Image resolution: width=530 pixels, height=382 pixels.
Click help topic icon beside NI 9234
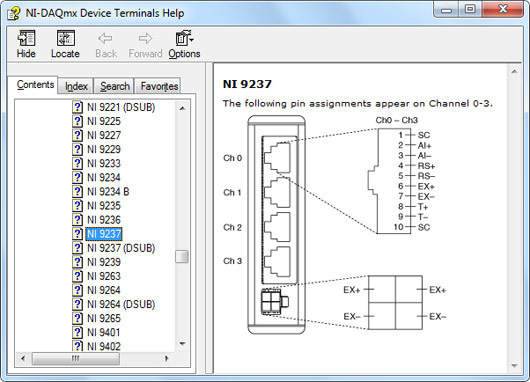[77, 177]
